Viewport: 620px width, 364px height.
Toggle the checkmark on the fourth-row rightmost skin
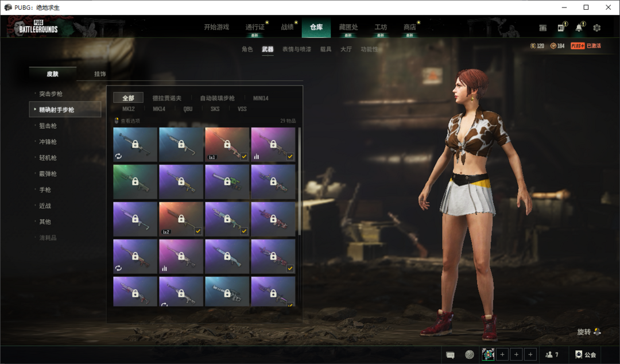(290, 268)
